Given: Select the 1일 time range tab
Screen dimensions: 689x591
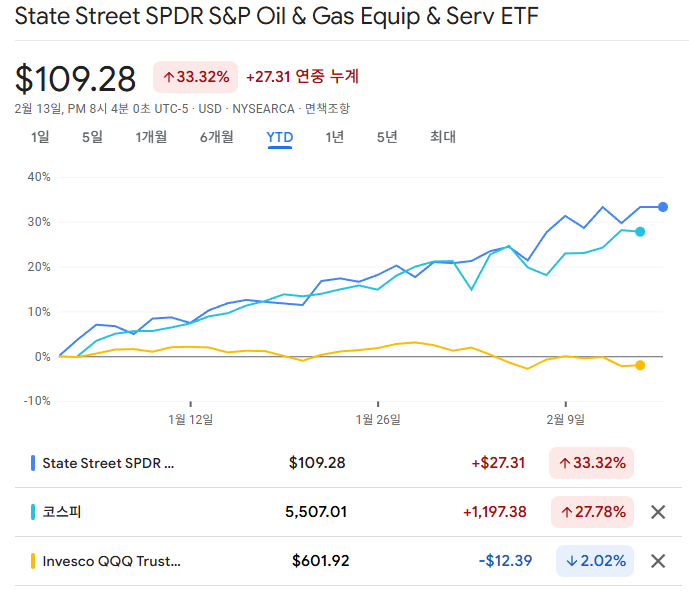Looking at the screenshot, I should click(x=40, y=137).
